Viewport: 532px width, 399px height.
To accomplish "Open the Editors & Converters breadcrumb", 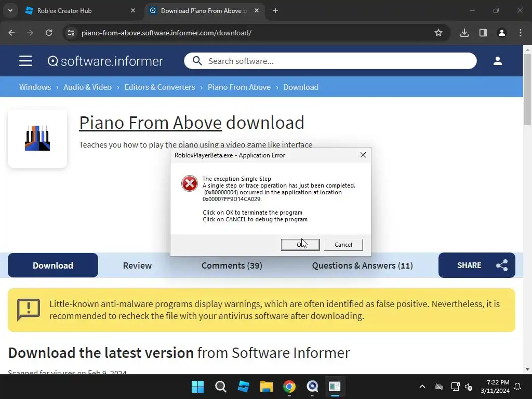I will coord(160,87).
